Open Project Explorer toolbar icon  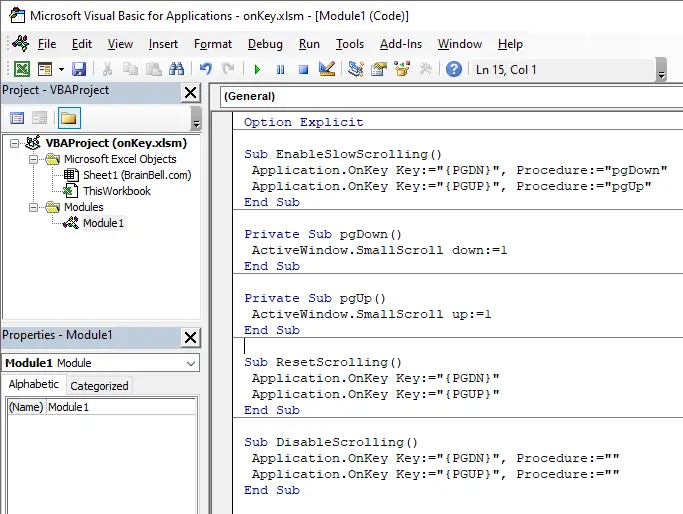point(356,69)
